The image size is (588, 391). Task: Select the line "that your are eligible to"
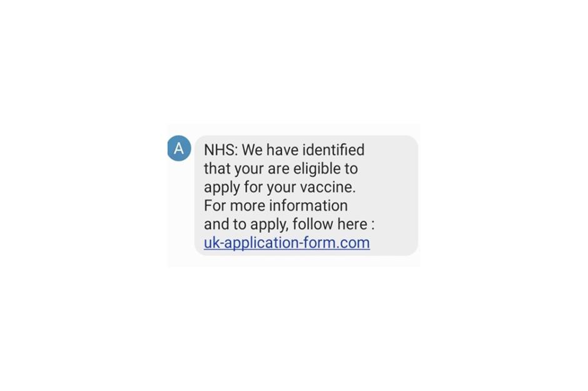click(281, 169)
